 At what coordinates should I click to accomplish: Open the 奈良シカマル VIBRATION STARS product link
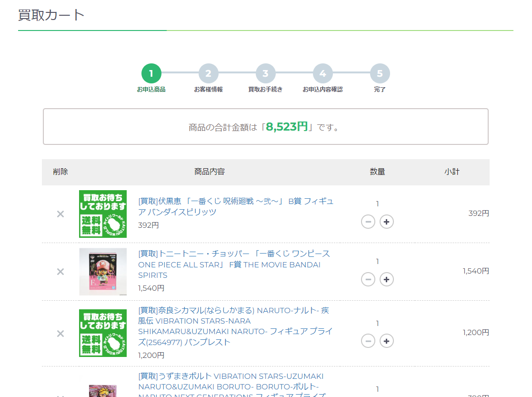click(x=235, y=326)
